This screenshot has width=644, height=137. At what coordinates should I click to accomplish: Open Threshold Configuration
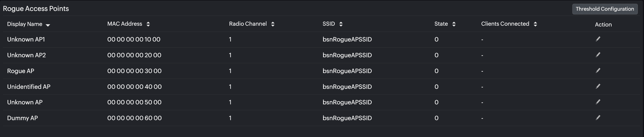tap(605, 9)
